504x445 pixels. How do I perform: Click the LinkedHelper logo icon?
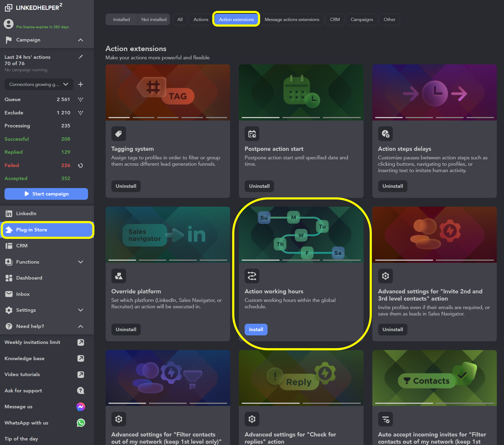point(9,8)
